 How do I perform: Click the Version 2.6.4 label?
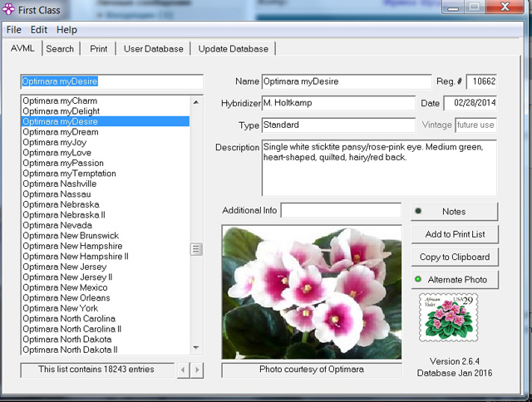coord(455,361)
